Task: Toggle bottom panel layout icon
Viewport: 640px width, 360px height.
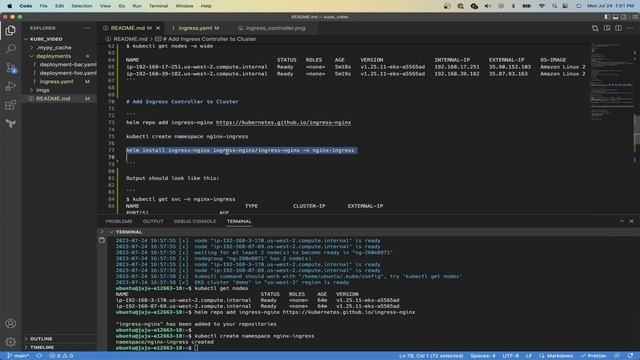Action: pos(616,17)
